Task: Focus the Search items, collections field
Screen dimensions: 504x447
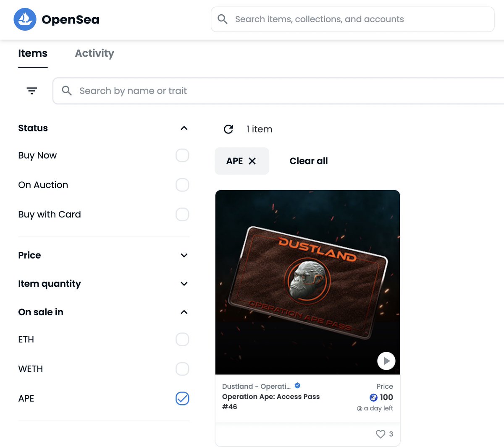Action: click(x=352, y=19)
